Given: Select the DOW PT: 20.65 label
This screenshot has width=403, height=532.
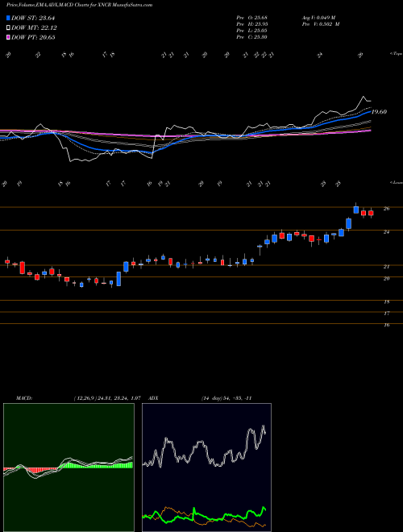Looking at the screenshot, I should coord(34,37).
